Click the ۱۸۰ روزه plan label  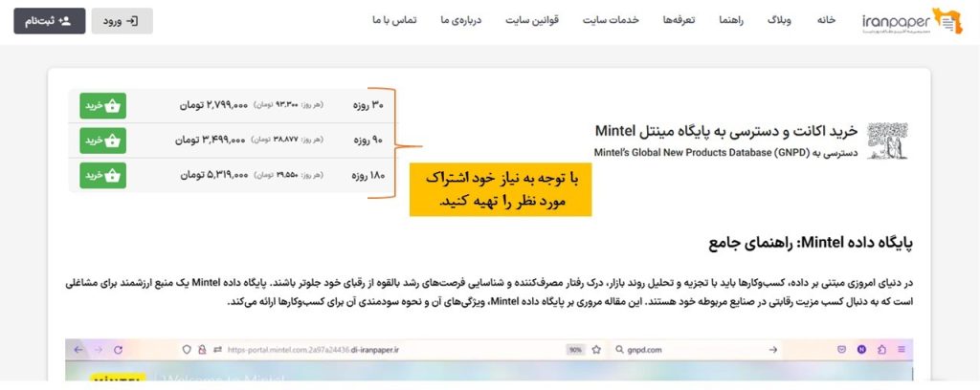(x=367, y=175)
